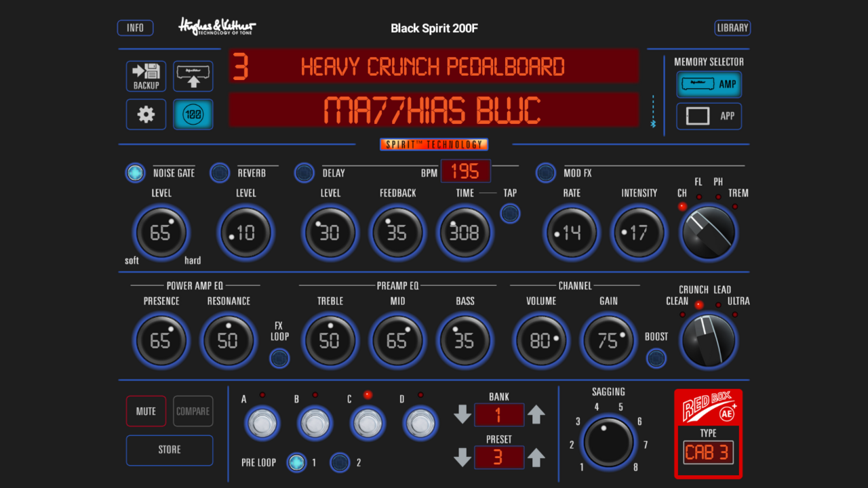
Task: Click the Delay Feedback knob
Action: pos(397,233)
